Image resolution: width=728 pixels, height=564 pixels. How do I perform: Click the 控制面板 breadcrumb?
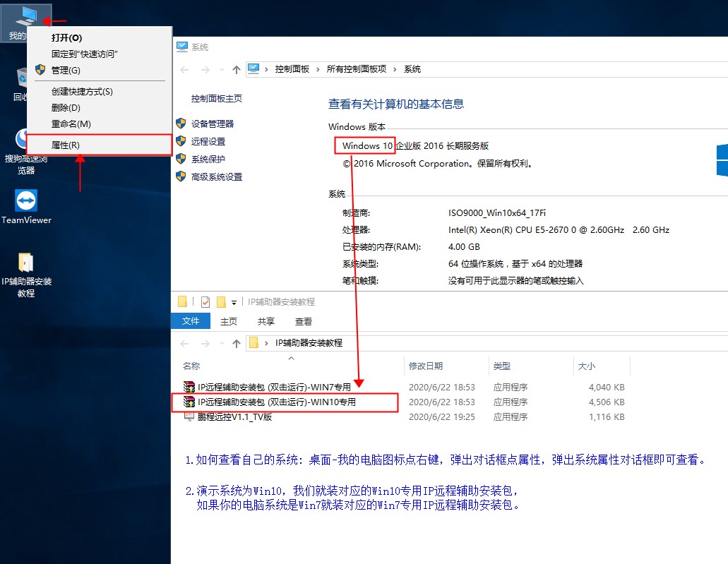tap(292, 69)
